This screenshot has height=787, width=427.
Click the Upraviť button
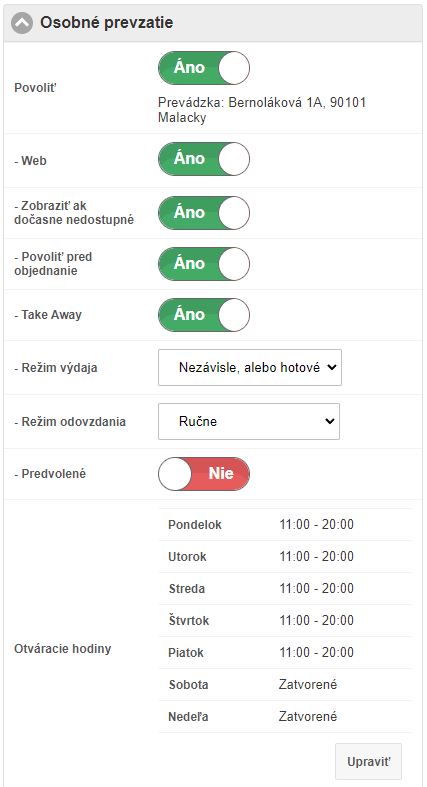pyautogui.click(x=368, y=761)
